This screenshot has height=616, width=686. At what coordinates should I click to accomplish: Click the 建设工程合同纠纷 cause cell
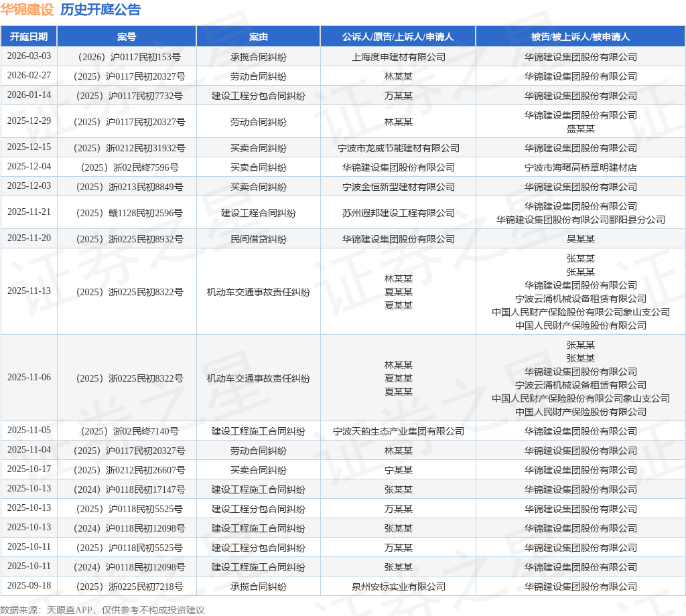click(x=258, y=213)
